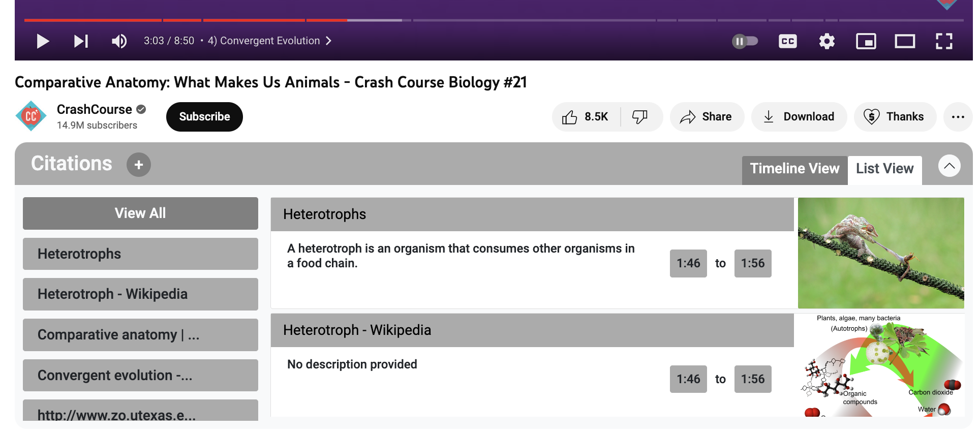Seek along the video progress bar
This screenshot has height=434, width=980.
click(x=494, y=20)
